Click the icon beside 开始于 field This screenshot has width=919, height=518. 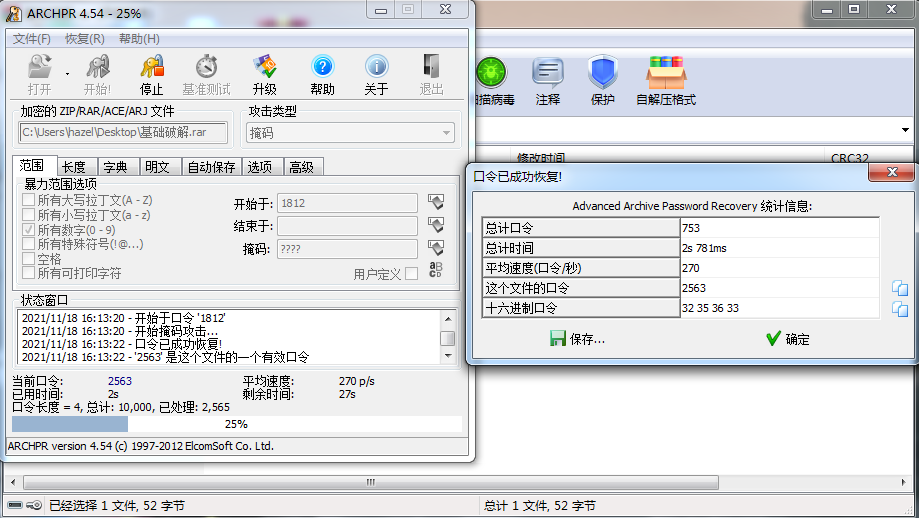pos(435,202)
